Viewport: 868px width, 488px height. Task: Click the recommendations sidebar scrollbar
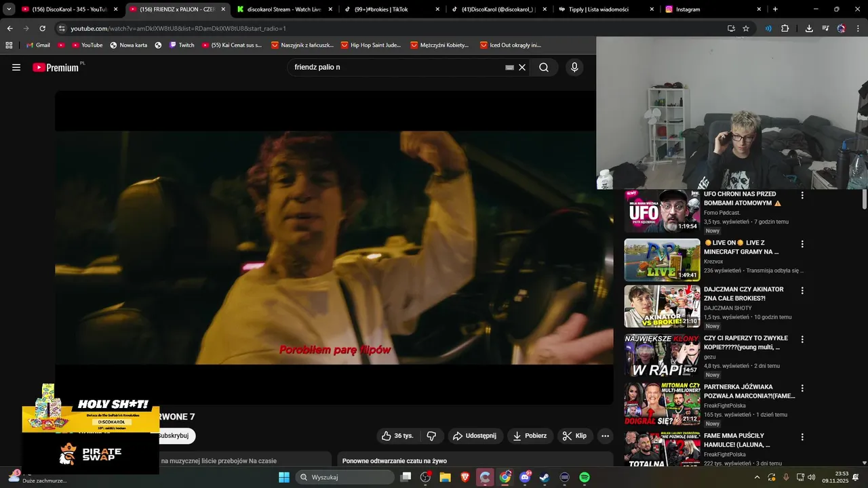(865, 199)
